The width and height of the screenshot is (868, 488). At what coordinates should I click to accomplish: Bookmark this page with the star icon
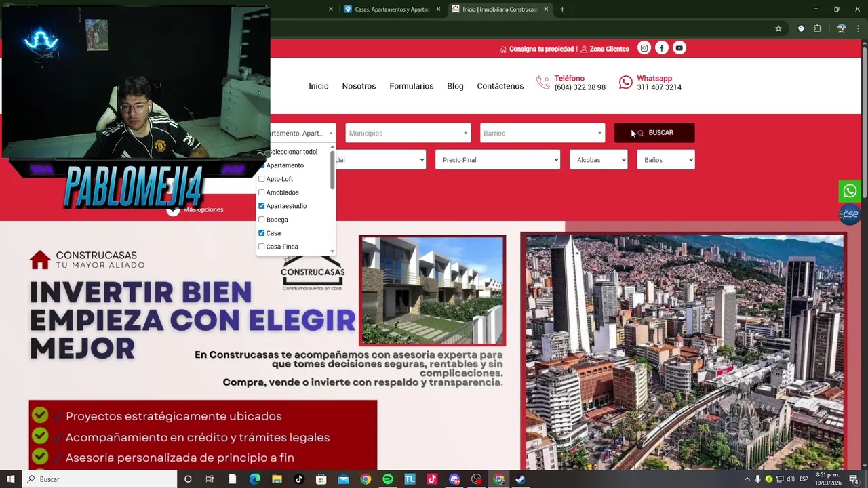tap(778, 28)
